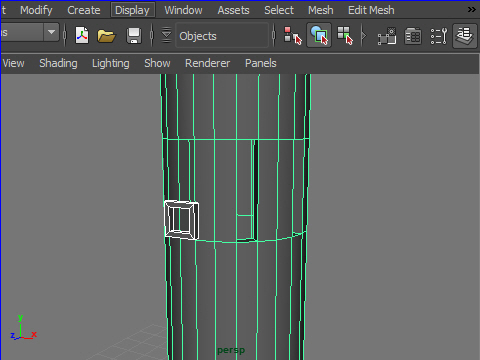Open the Assets menu
This screenshot has height=360, width=480.
[x=233, y=10]
